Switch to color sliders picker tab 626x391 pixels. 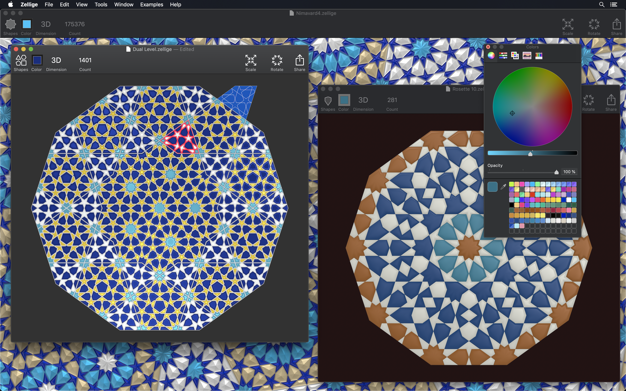(x=503, y=56)
